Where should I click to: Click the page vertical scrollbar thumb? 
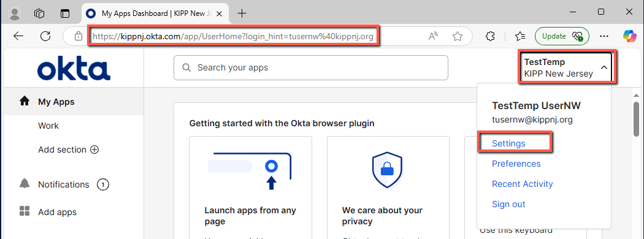point(636,119)
